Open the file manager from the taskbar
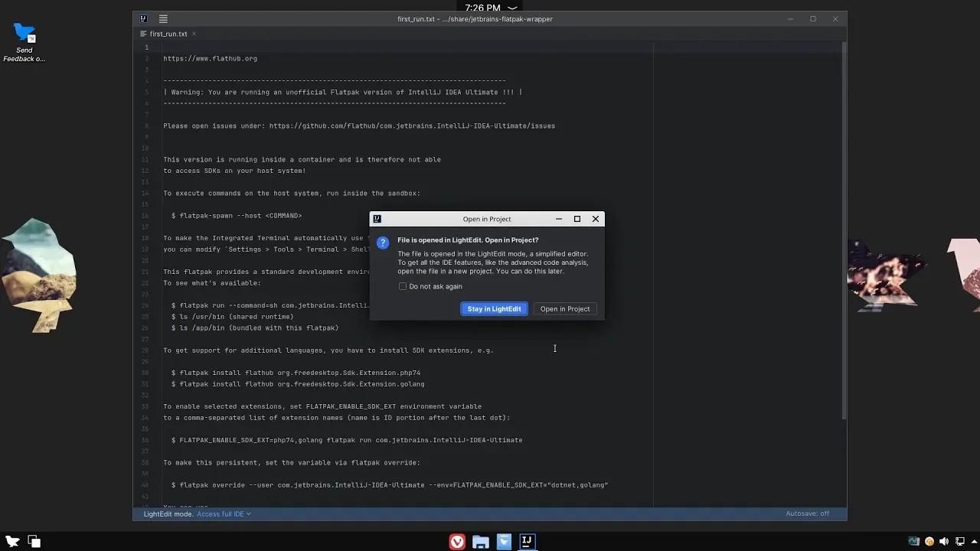Screen dimensions: 980x551 480,541
